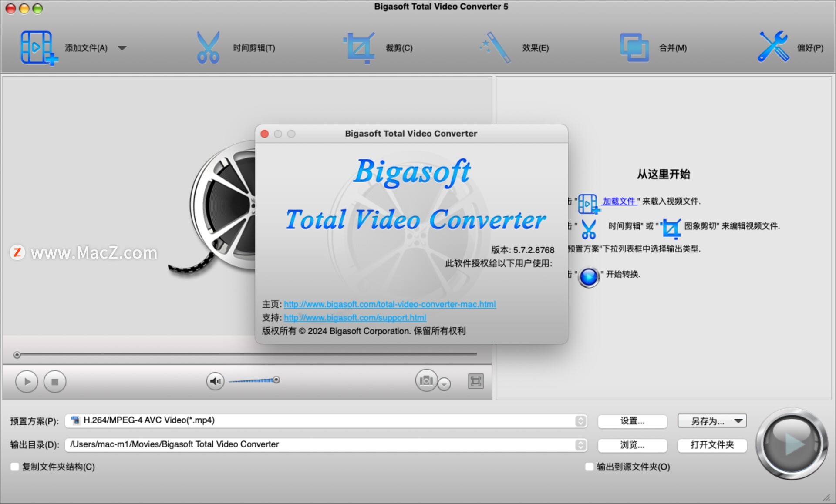Enable 复制文件夹结构(C) checkbox
The height and width of the screenshot is (504, 836).
15,467
